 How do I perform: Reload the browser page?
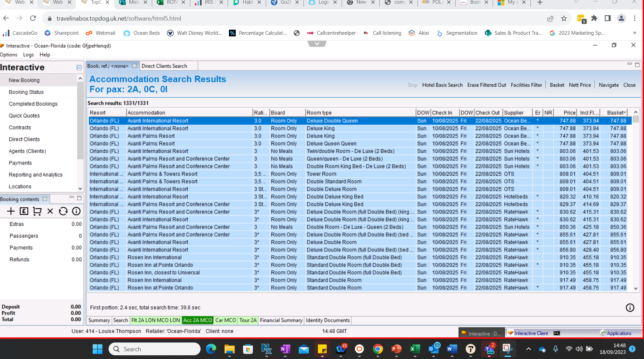point(33,18)
